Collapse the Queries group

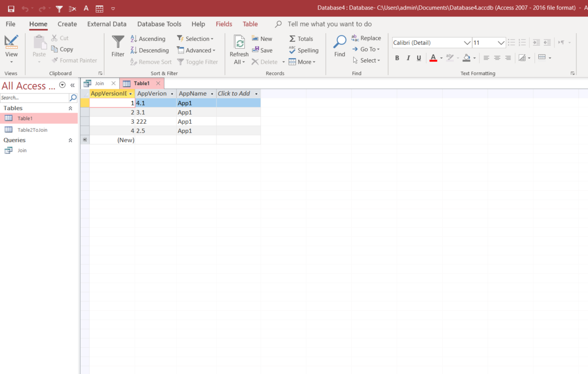pos(70,140)
